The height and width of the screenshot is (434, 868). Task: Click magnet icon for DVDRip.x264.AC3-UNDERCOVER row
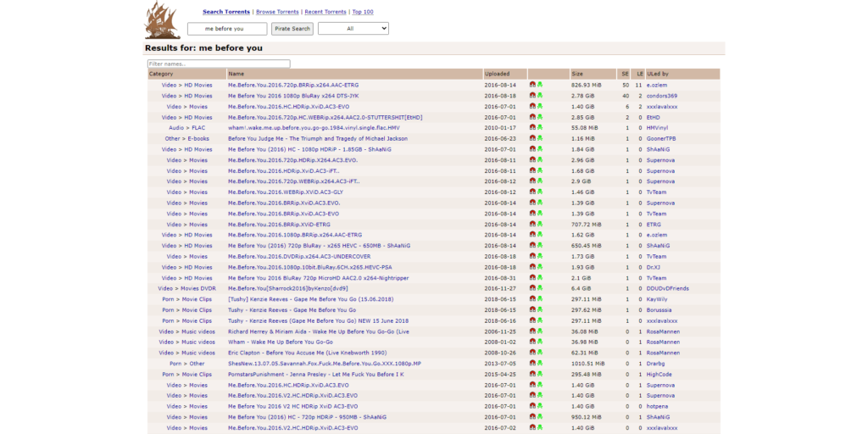point(532,256)
